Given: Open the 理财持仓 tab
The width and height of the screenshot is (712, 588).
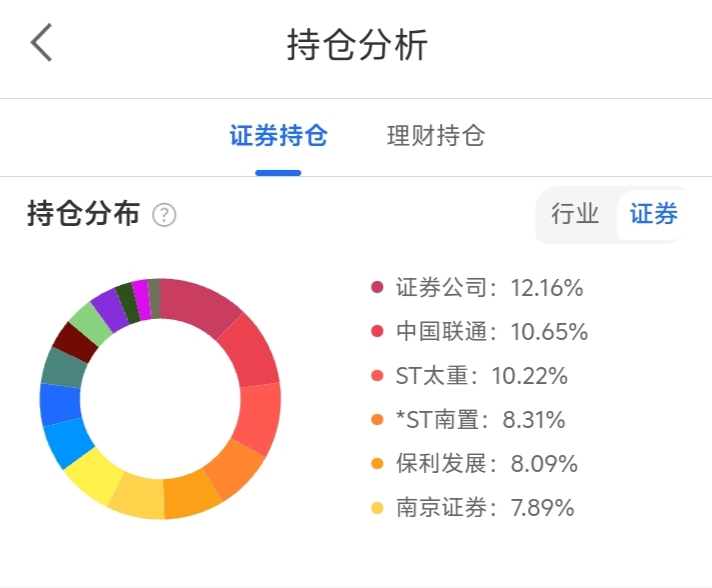Looking at the screenshot, I should (x=436, y=136).
